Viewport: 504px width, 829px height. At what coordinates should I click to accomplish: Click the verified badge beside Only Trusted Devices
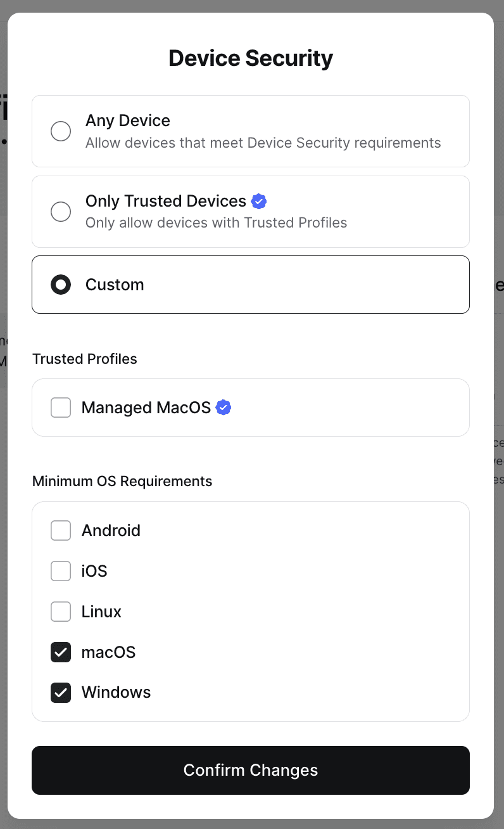[258, 202]
